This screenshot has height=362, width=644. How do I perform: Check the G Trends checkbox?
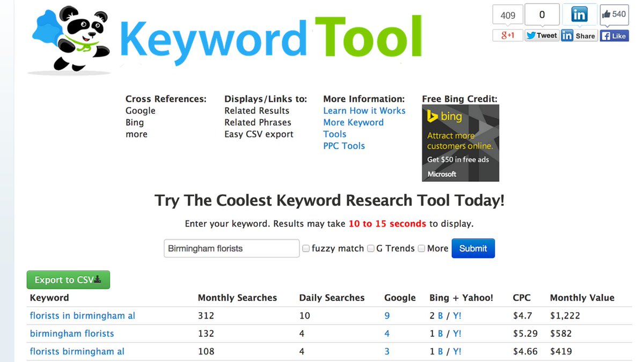[370, 248]
